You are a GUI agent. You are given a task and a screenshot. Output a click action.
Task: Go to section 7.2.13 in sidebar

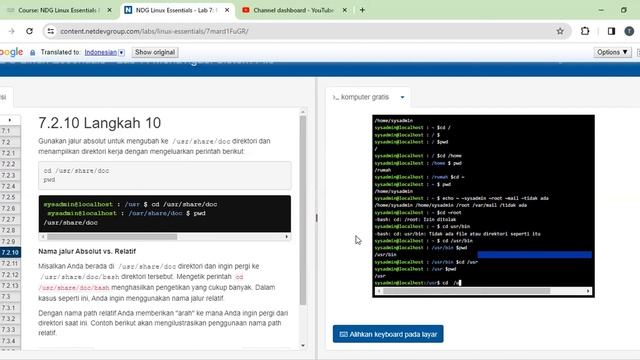(x=10, y=285)
